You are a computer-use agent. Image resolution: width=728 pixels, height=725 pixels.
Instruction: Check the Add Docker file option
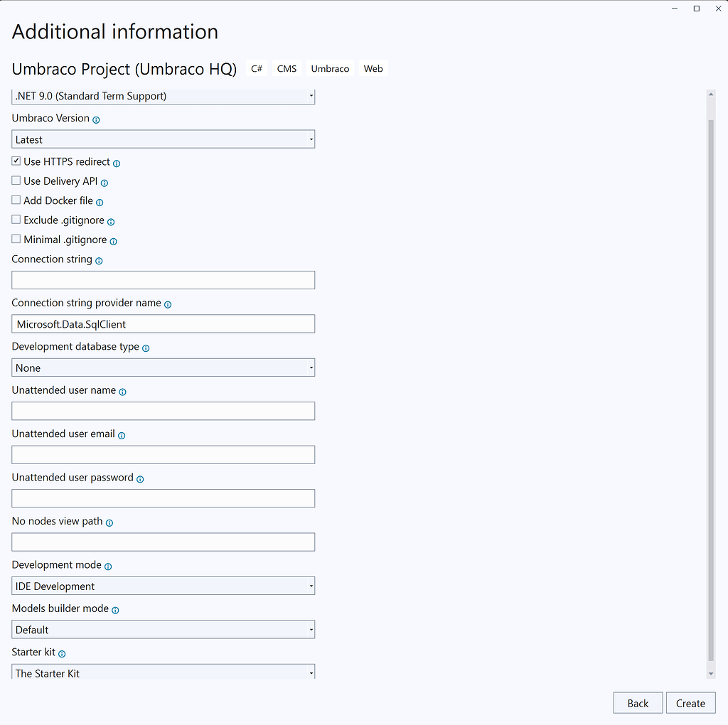click(x=15, y=200)
